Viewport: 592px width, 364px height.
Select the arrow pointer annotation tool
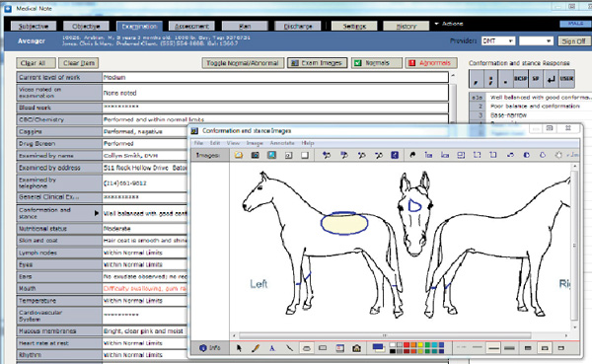click(239, 348)
